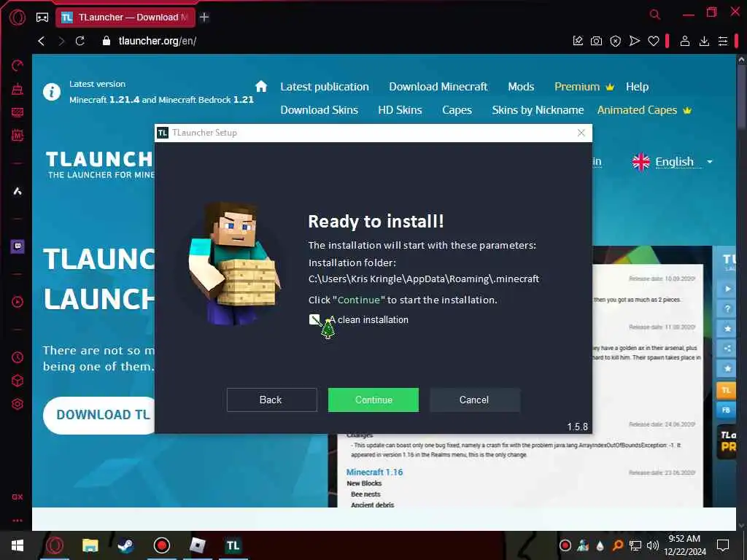
Task: Take a snapshot with camera icon
Action: [x=597, y=41]
